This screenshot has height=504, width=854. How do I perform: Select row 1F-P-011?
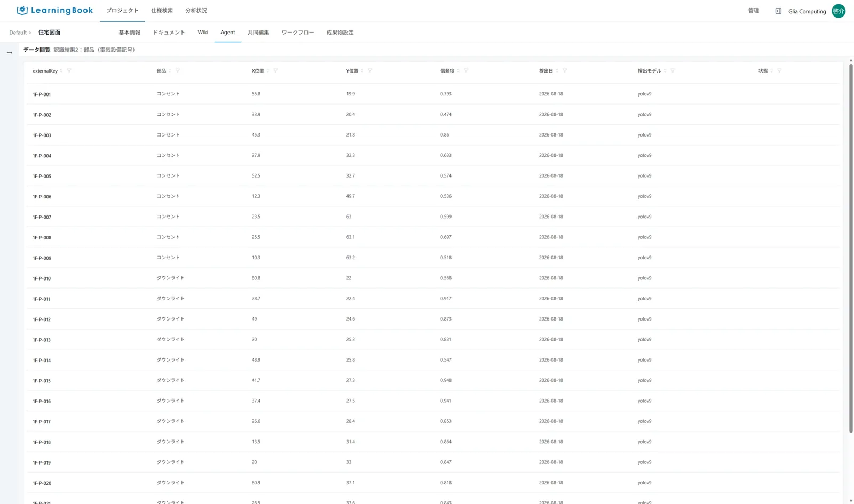(432, 299)
